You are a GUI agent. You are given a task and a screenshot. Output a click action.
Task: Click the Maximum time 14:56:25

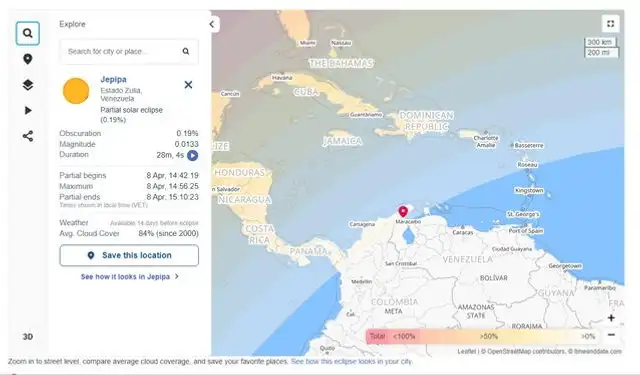pyautogui.click(x=173, y=186)
